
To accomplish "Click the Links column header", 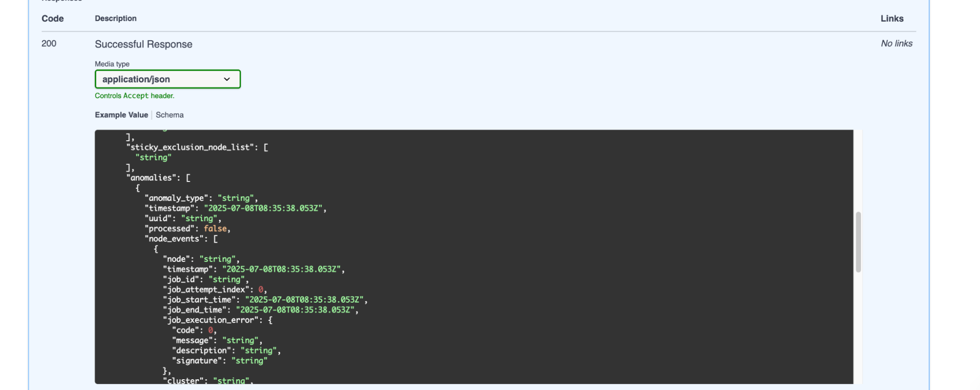I will pos(892,19).
